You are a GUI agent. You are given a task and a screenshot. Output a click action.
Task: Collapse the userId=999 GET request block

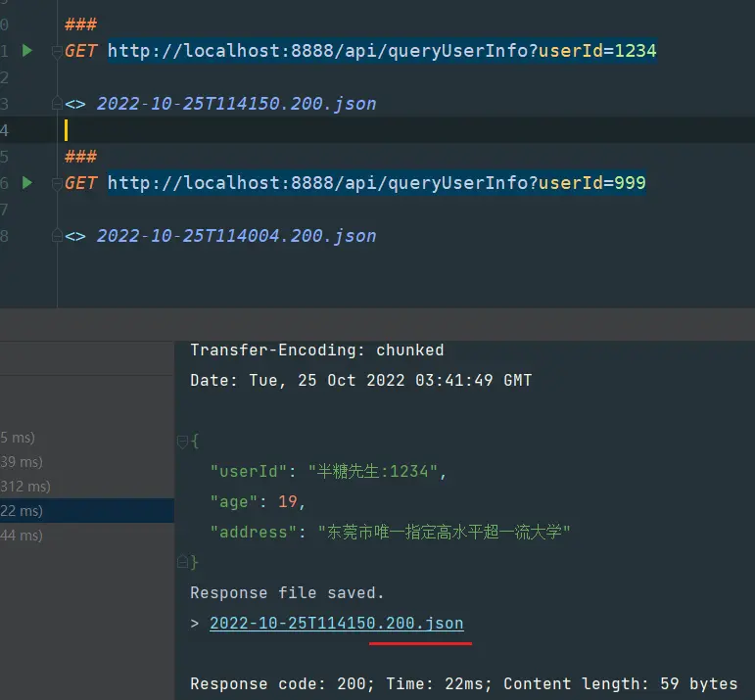pyautogui.click(x=57, y=183)
